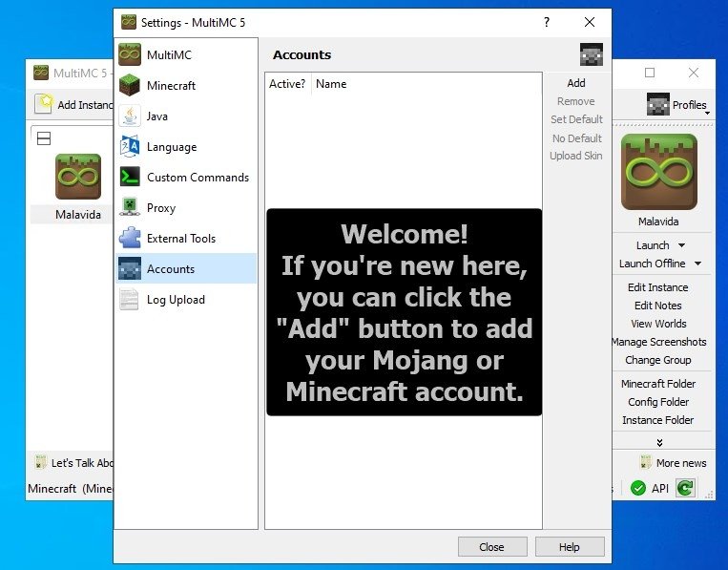Close the Settings dialog with Close button
Image resolution: width=728 pixels, height=570 pixels.
[x=492, y=547]
